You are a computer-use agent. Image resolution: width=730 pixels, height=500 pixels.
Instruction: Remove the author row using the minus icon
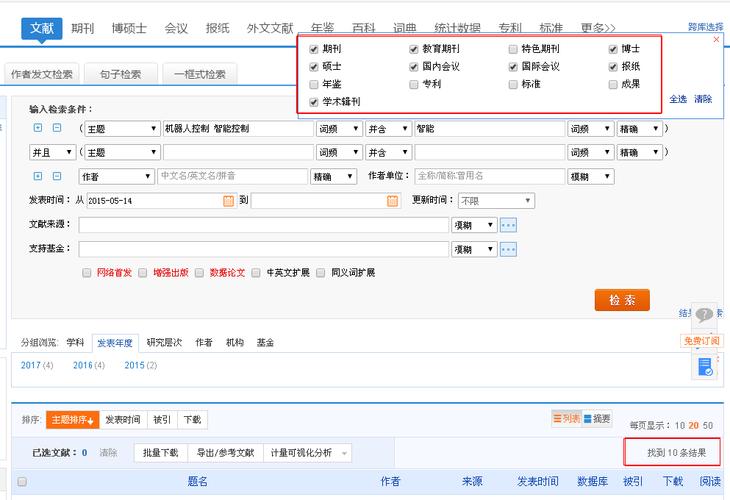tap(57, 176)
